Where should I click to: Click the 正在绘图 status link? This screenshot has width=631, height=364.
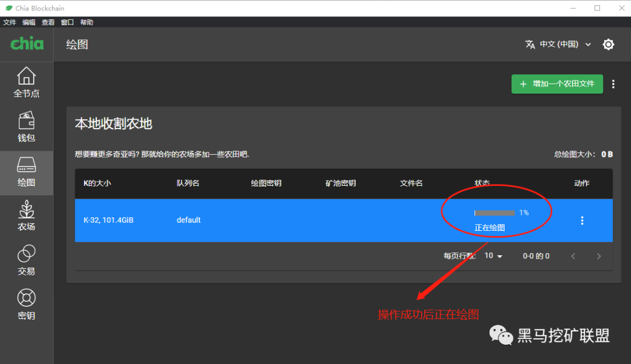(490, 227)
